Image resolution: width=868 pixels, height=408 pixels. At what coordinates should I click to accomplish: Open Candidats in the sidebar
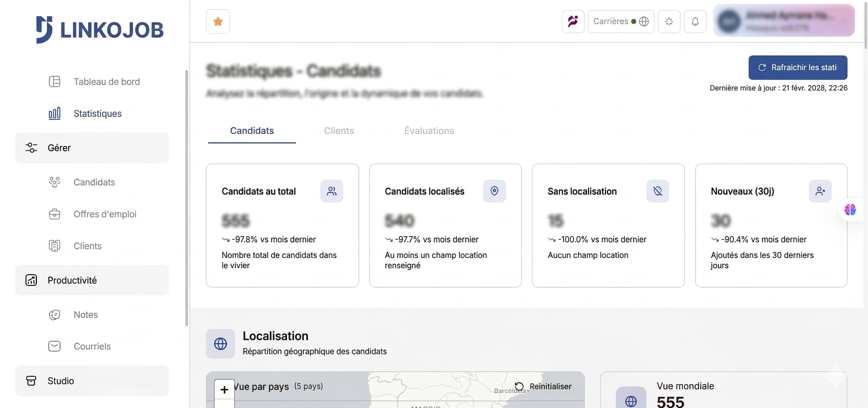[x=94, y=182]
